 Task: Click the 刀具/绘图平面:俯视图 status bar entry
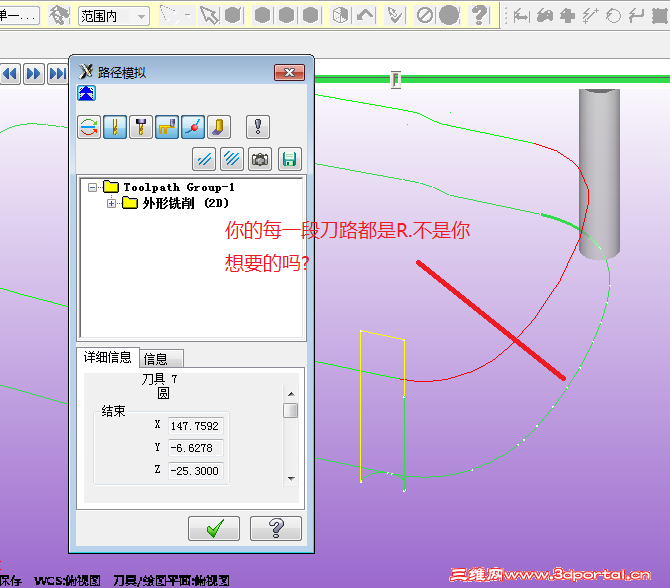point(172,580)
